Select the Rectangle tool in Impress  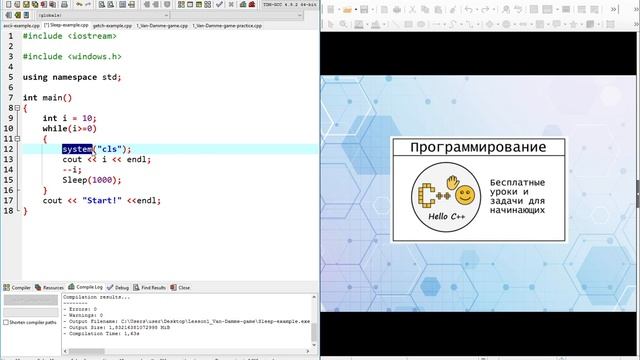[x=408, y=24]
